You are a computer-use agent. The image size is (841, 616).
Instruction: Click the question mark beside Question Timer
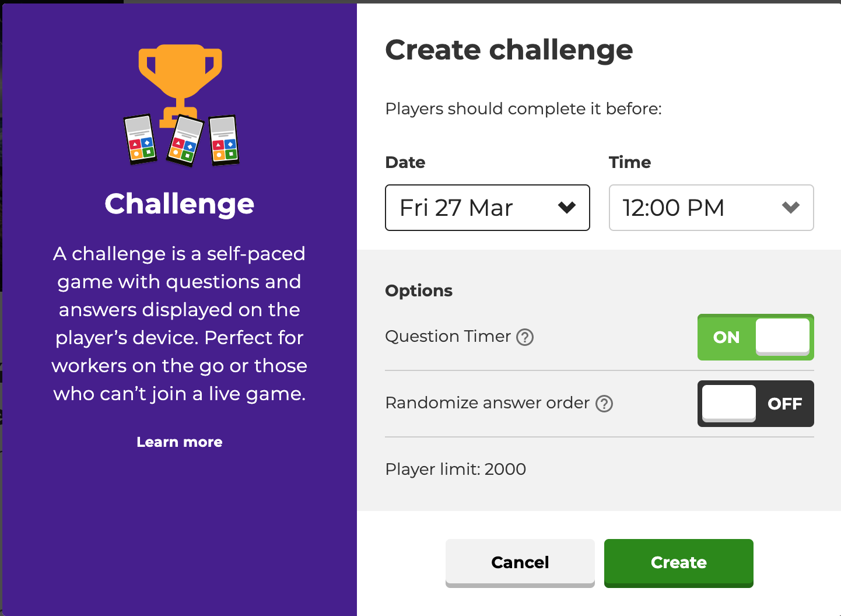[524, 337]
